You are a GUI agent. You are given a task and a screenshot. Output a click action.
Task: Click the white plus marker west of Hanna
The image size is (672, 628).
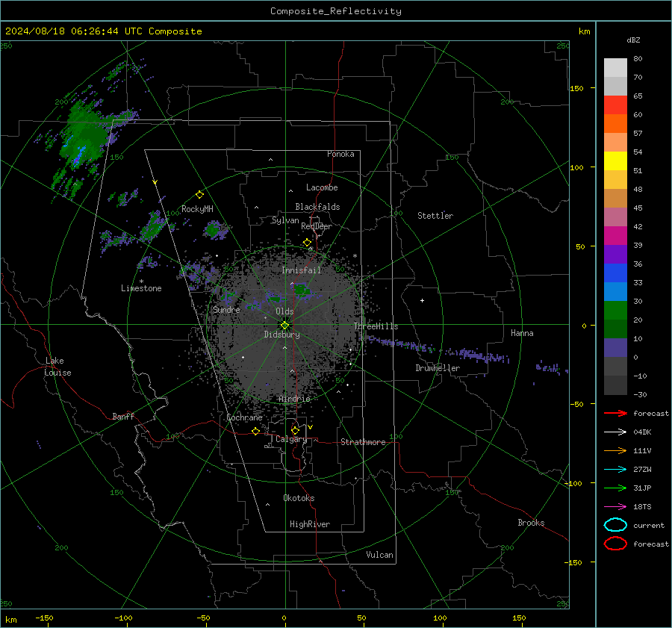point(422,300)
